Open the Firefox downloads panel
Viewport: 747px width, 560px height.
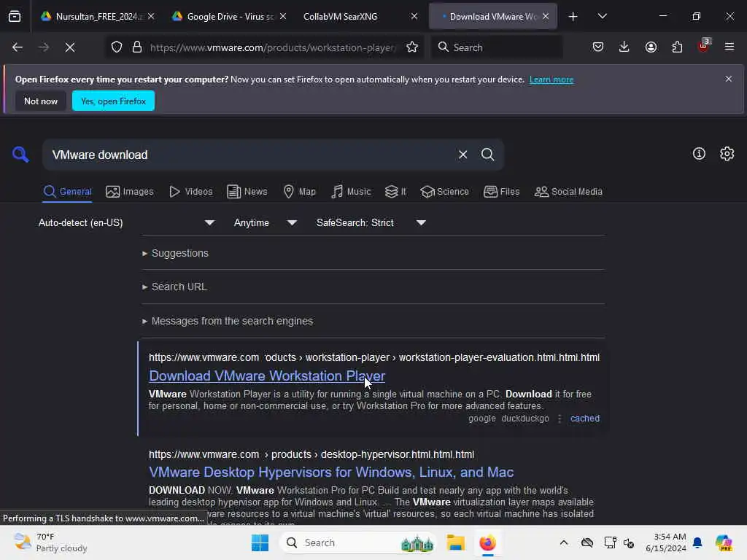pyautogui.click(x=624, y=47)
